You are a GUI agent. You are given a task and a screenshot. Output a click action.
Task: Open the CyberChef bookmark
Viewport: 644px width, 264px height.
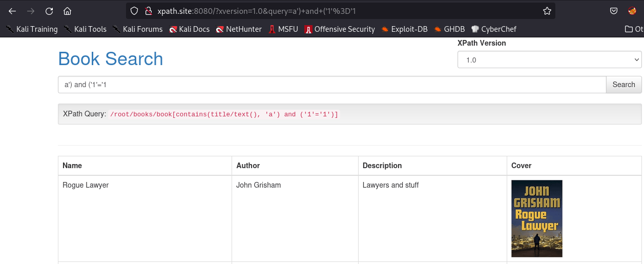coord(494,29)
